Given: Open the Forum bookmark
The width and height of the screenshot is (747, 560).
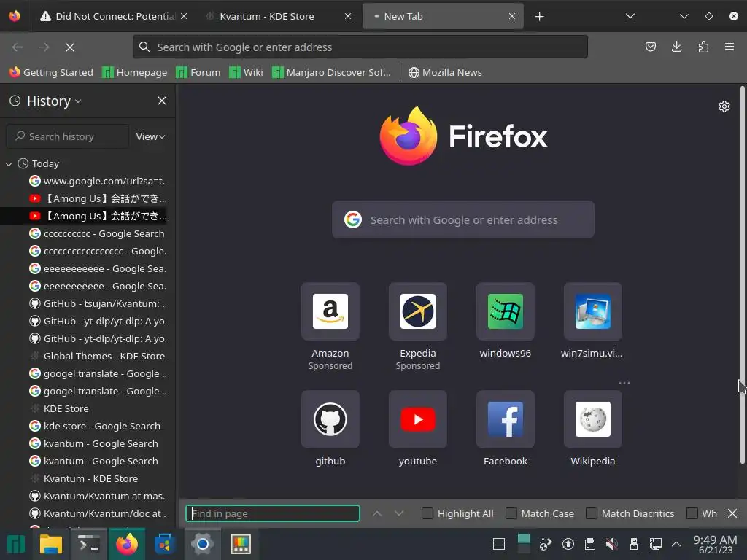Looking at the screenshot, I should (x=198, y=72).
